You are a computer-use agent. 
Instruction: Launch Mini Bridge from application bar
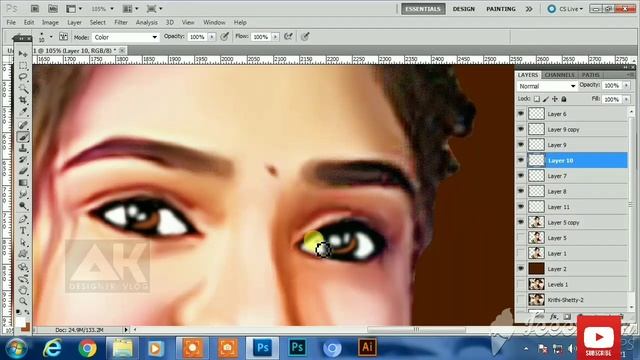[53, 9]
